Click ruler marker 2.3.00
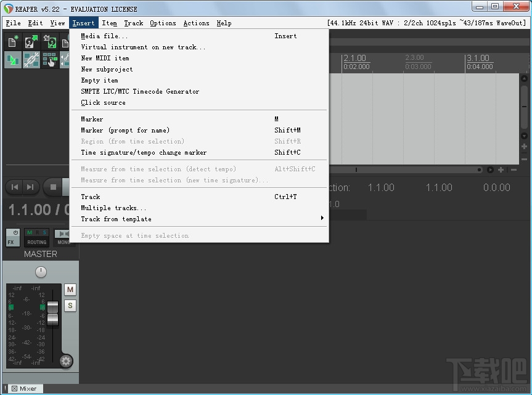Image resolution: width=532 pixels, height=395 pixels. (x=415, y=57)
